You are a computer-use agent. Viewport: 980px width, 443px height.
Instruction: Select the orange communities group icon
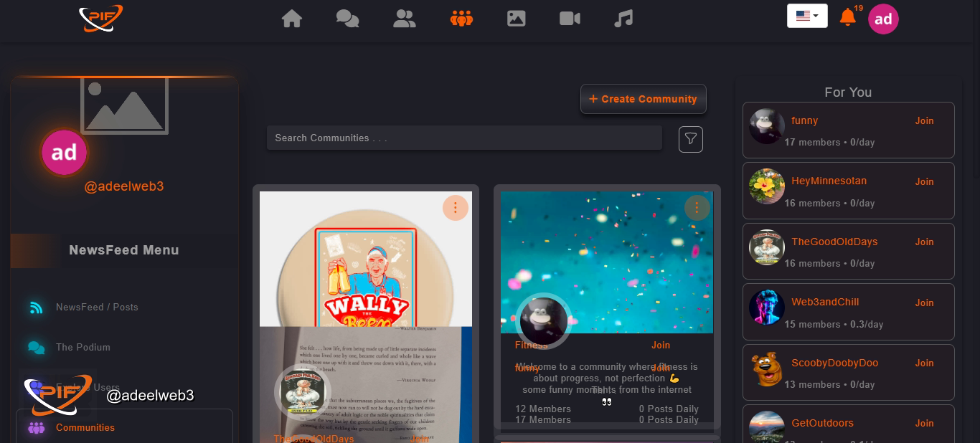[x=461, y=19]
